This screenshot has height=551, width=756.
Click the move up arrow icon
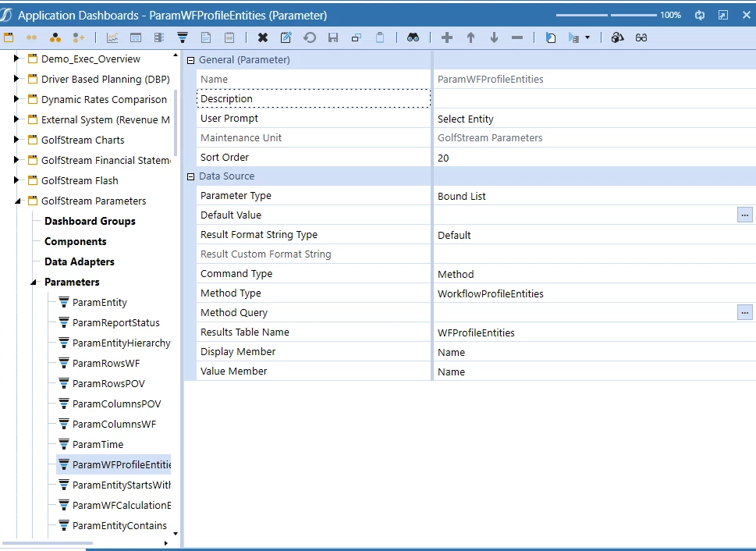tap(470, 37)
